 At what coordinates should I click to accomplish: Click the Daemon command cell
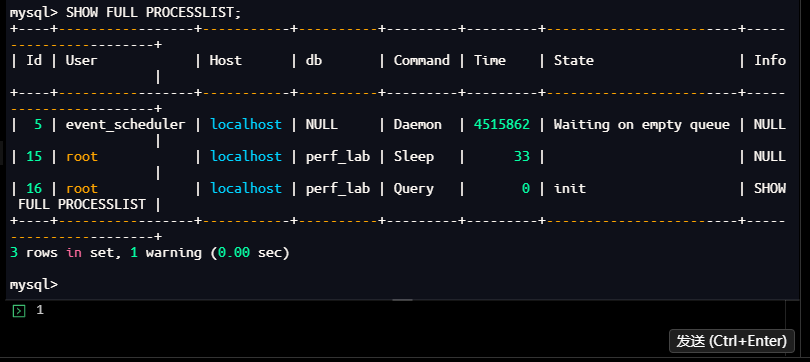tap(417, 124)
